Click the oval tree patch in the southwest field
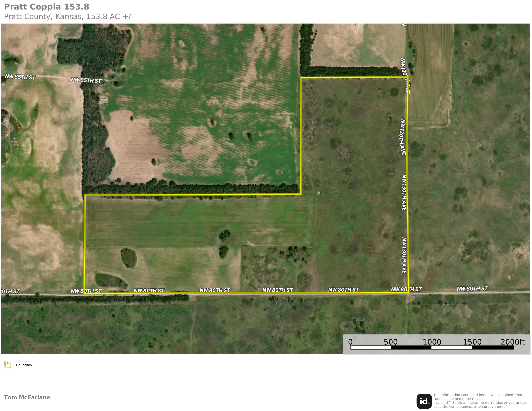The height and width of the screenshot is (411, 532). (x=129, y=258)
